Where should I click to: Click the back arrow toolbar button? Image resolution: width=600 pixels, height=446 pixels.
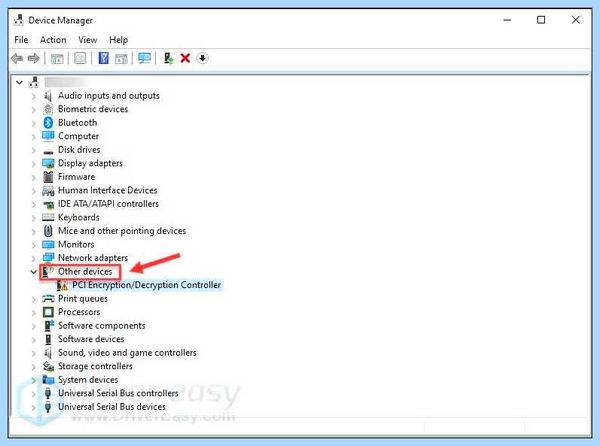pyautogui.click(x=17, y=59)
